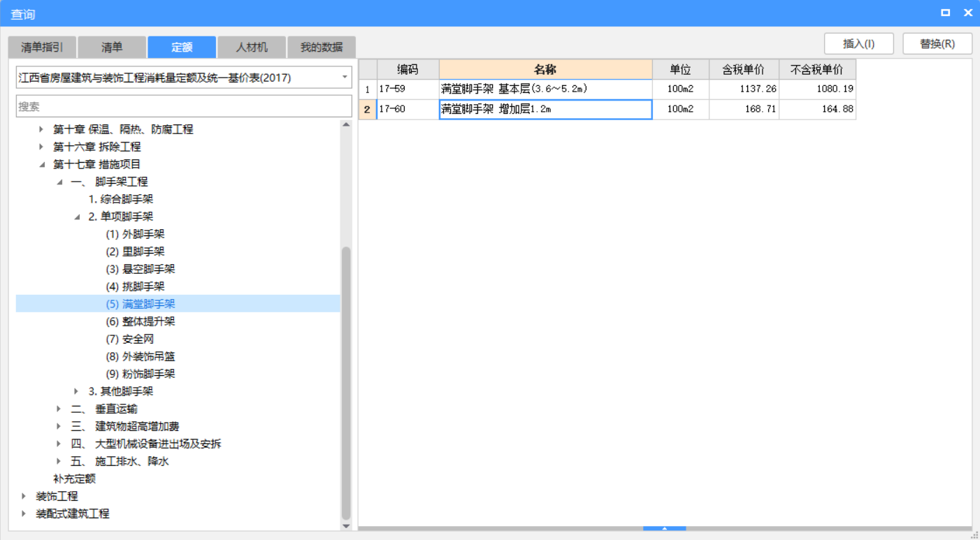Expand 四、大型机械设备进出场及安拆 node
Viewport: 980px width, 540px height.
(x=59, y=444)
